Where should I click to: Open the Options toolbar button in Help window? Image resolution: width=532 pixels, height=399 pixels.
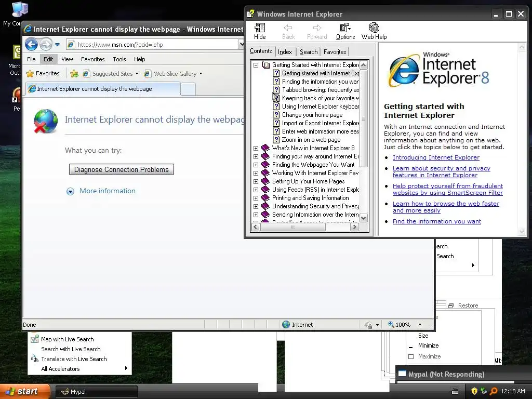pyautogui.click(x=345, y=31)
